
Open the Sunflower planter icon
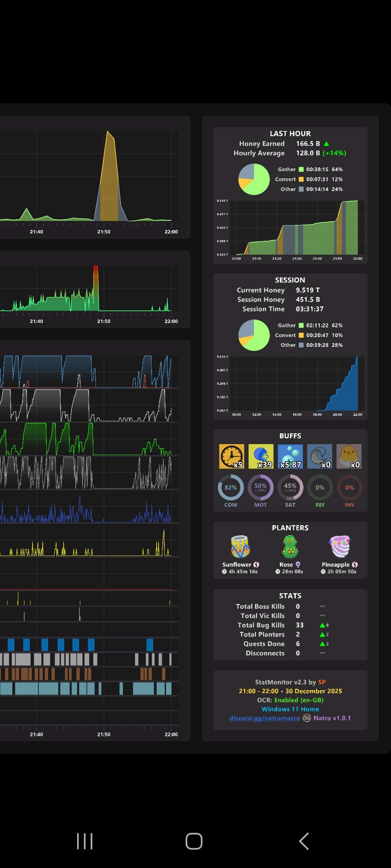(240, 546)
